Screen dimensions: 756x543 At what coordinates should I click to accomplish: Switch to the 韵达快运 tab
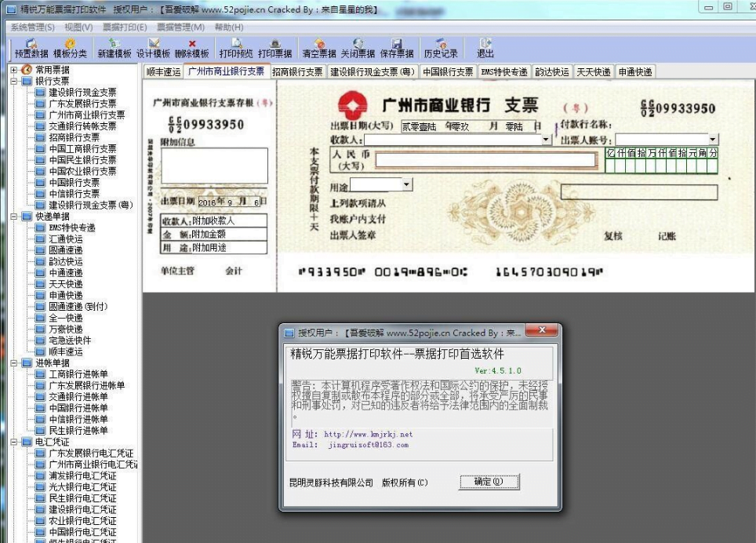click(x=552, y=72)
